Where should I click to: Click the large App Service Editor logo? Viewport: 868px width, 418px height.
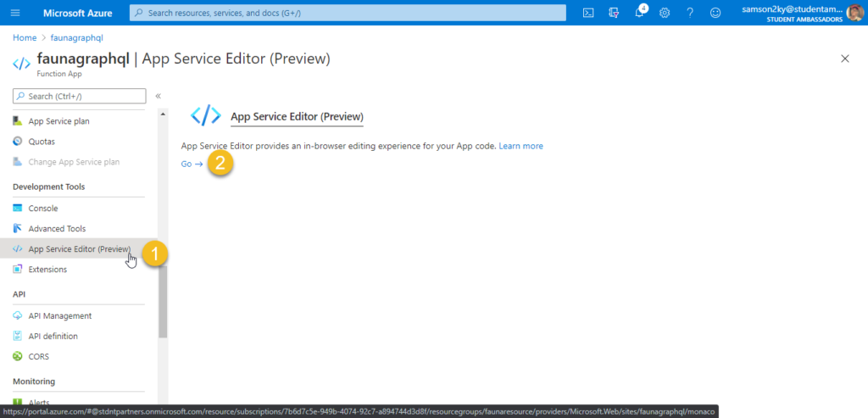click(205, 115)
